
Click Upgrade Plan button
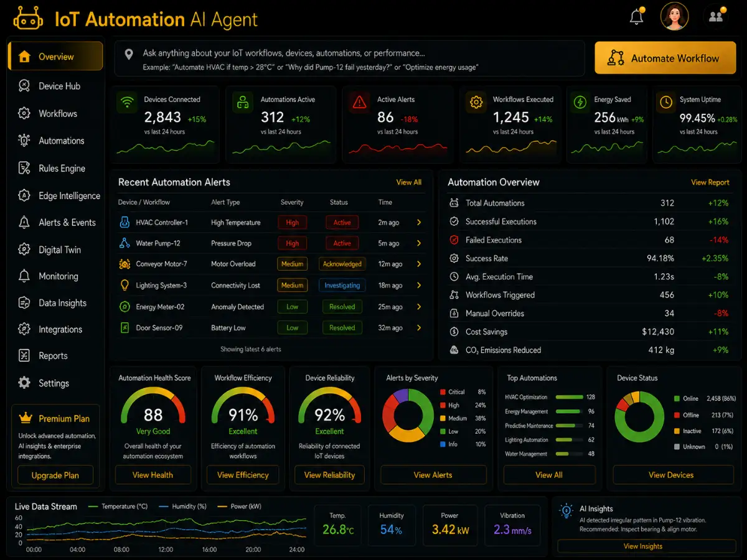(55, 475)
